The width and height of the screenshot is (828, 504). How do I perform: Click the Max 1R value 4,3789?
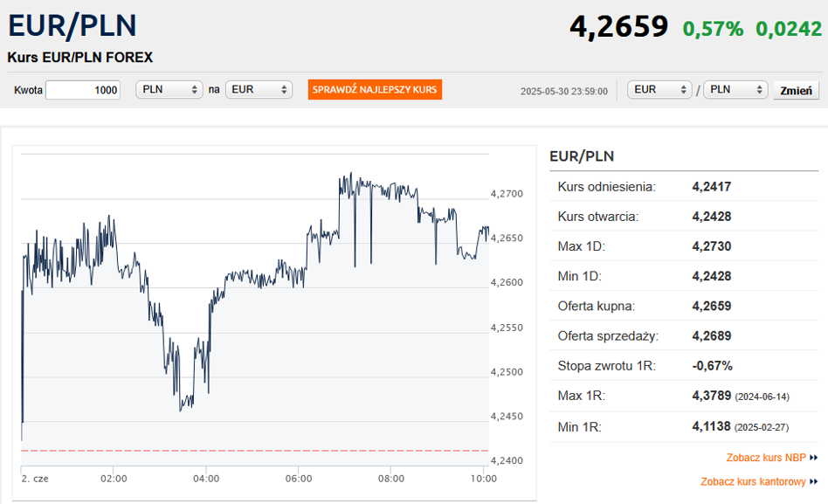point(711,396)
